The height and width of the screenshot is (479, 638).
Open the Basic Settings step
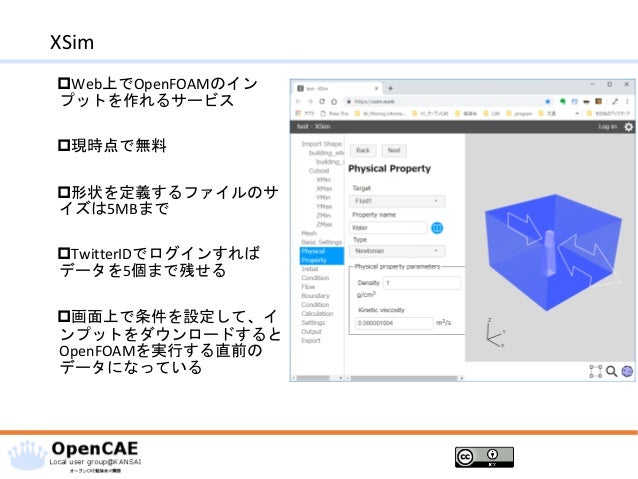coord(321,242)
